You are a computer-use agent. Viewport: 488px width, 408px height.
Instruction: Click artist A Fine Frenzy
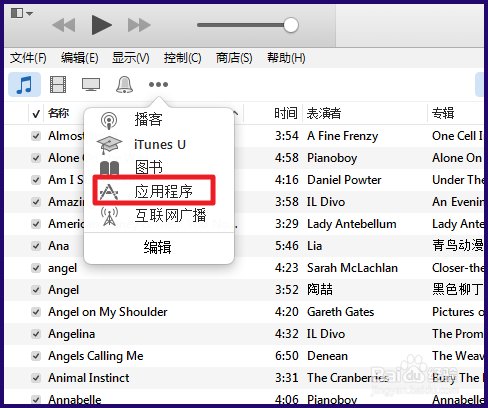pyautogui.click(x=343, y=136)
